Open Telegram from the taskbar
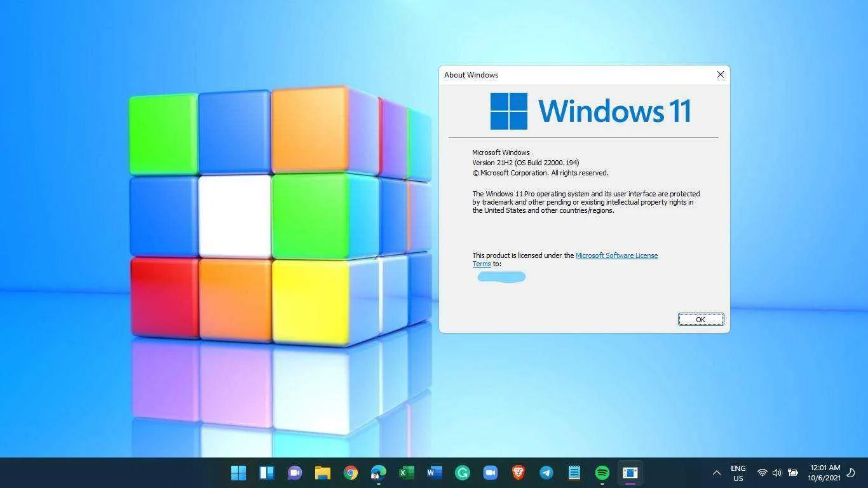868x488 pixels. pyautogui.click(x=546, y=473)
